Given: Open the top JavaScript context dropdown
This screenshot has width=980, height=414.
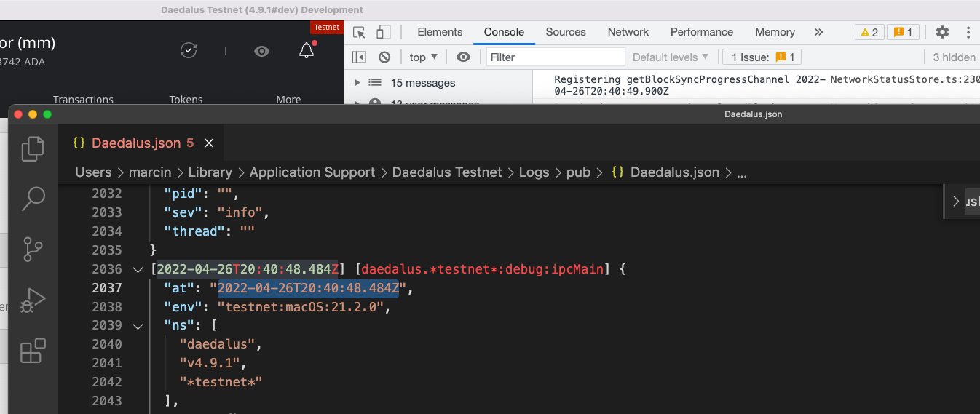Looking at the screenshot, I should (x=423, y=57).
